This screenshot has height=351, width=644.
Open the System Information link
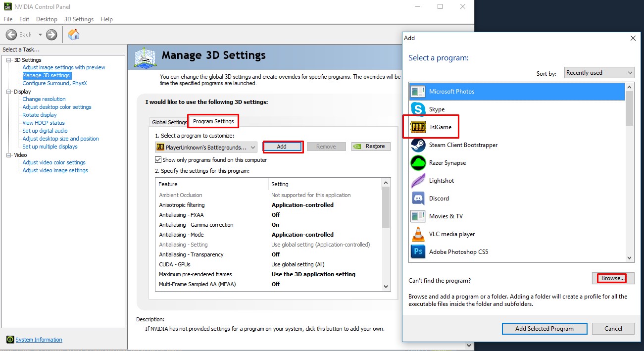(x=39, y=340)
